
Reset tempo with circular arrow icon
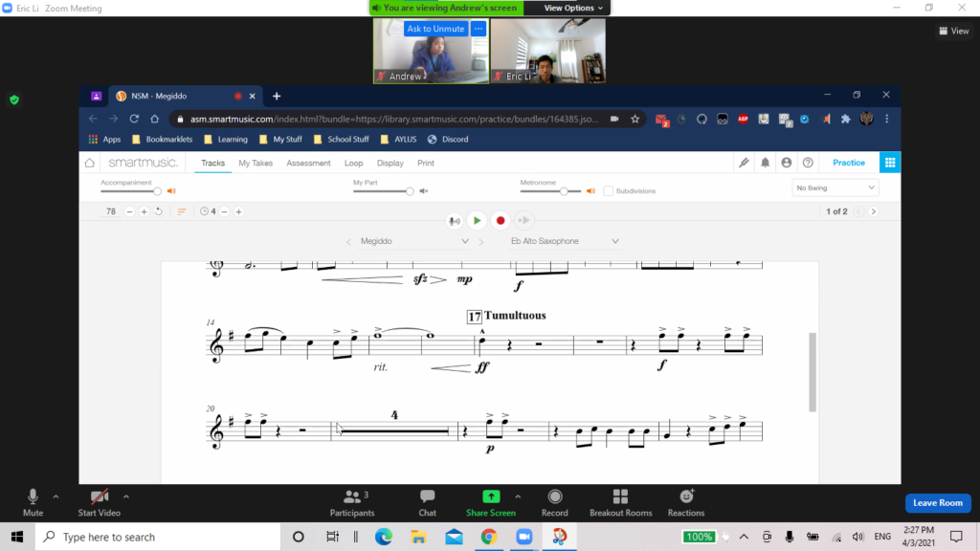pos(159,211)
